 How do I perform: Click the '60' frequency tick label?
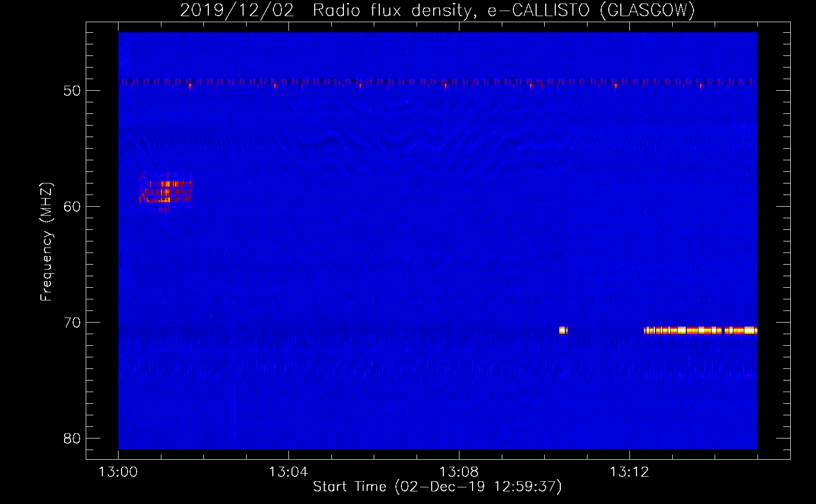[x=72, y=207]
